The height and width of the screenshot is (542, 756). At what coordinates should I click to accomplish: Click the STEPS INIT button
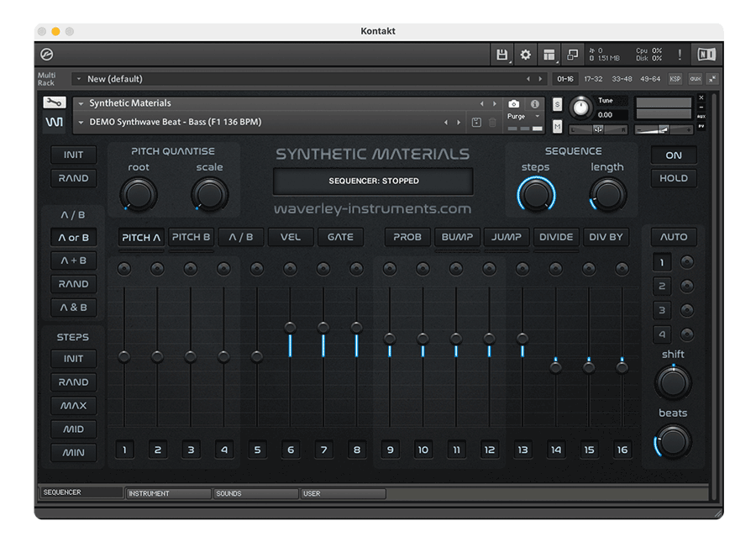[x=73, y=359]
